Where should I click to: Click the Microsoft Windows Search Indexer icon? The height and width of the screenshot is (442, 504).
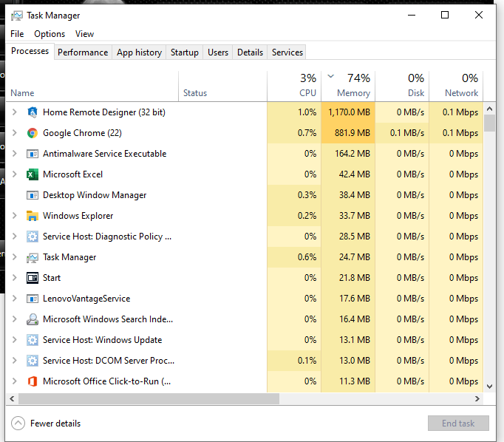coord(32,319)
